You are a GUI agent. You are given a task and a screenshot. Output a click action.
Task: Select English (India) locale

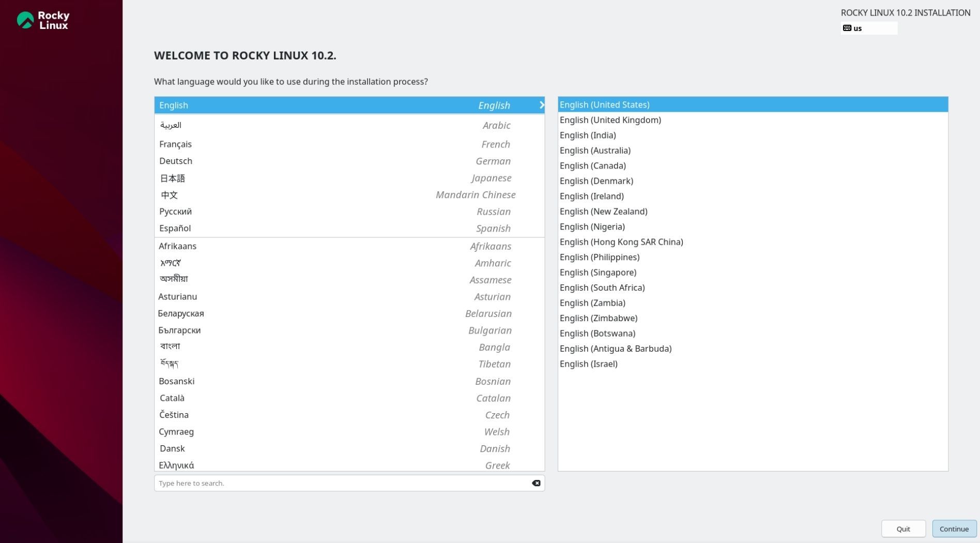click(x=753, y=135)
